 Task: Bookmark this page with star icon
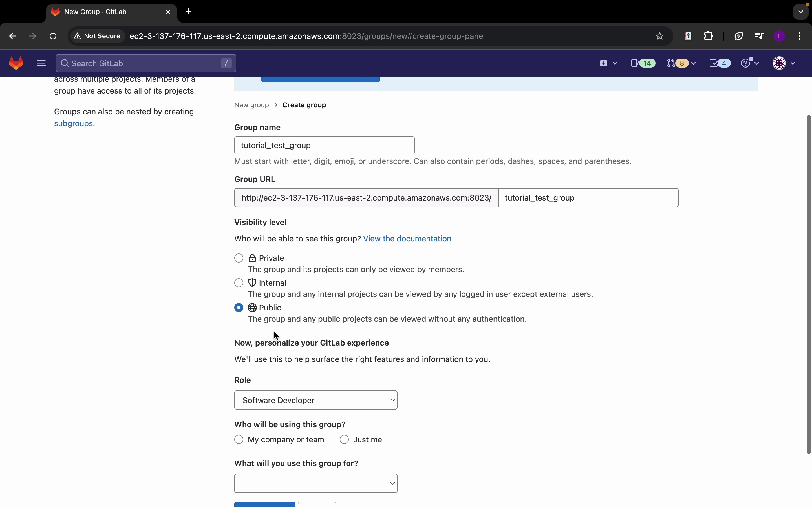[660, 36]
